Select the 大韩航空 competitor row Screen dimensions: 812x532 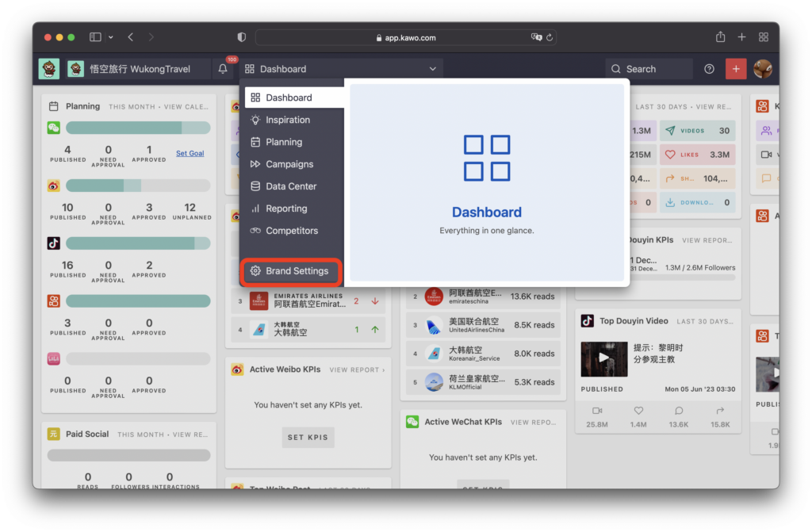point(308,330)
